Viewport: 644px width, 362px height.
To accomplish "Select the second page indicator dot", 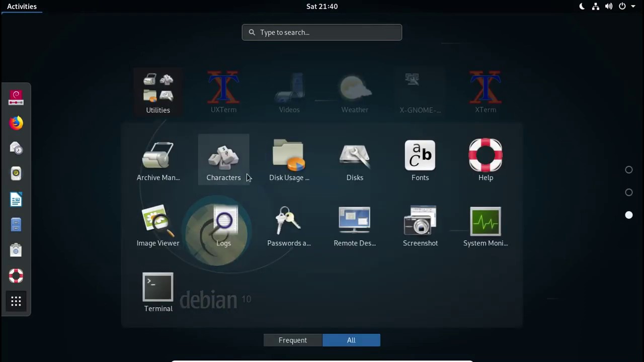I will 629,193.
